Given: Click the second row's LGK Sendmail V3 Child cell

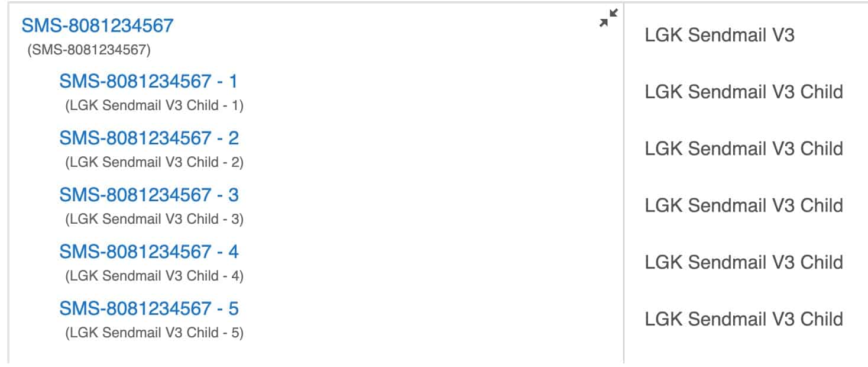Looking at the screenshot, I should [x=744, y=149].
